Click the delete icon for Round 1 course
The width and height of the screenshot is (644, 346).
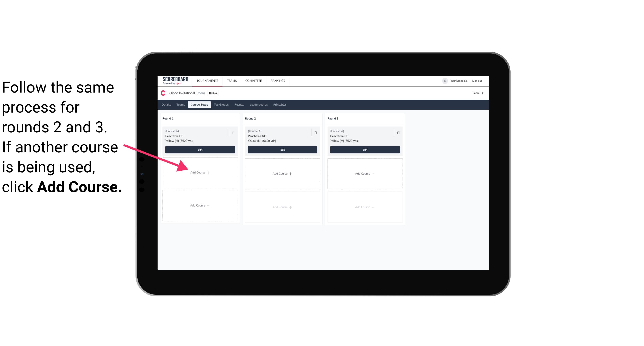[233, 132]
